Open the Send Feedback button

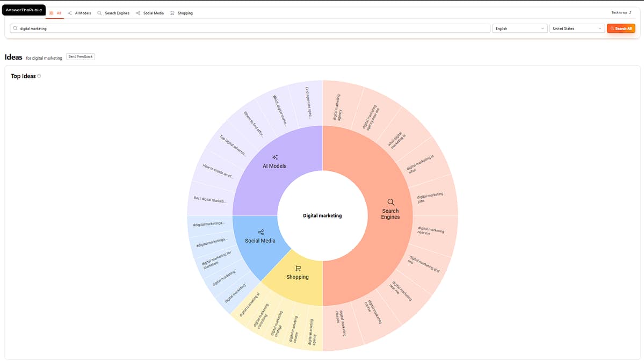[x=80, y=56]
